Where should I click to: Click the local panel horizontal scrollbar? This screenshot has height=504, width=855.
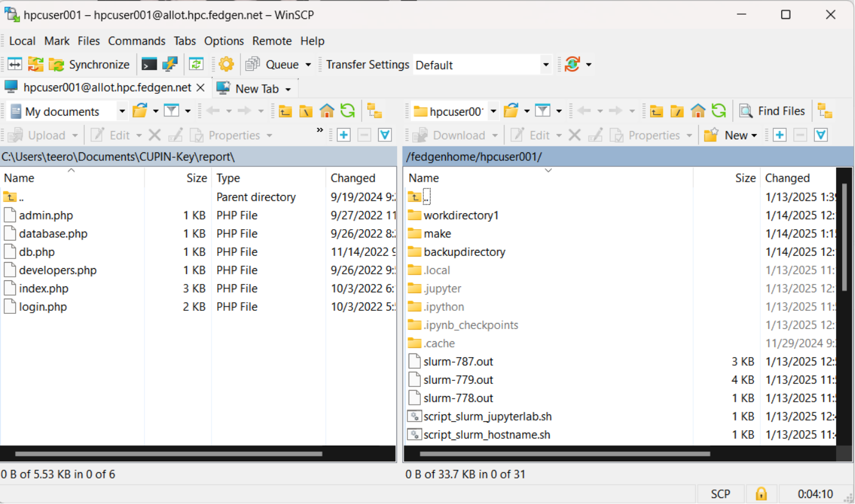pos(168,453)
